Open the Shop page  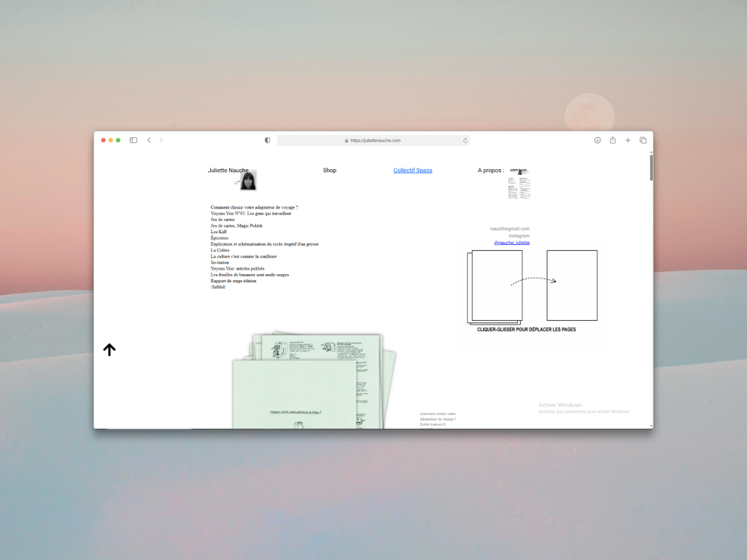point(330,171)
